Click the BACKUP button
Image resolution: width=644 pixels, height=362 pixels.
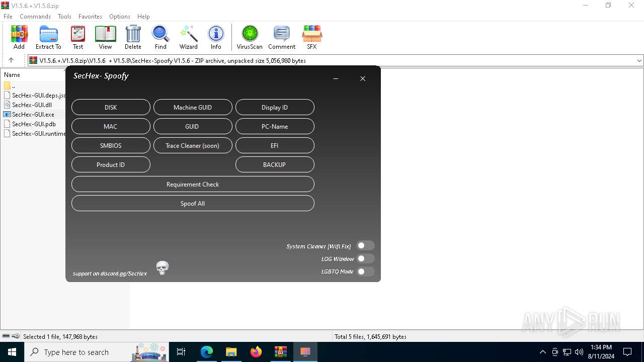[275, 164]
